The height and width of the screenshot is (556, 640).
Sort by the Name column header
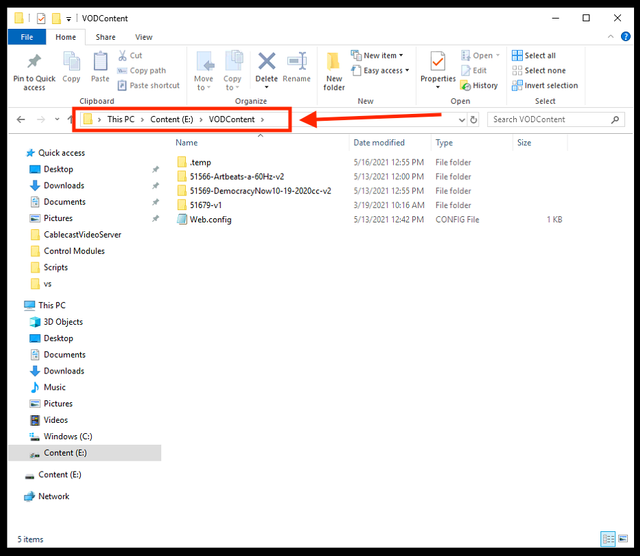pos(187,142)
